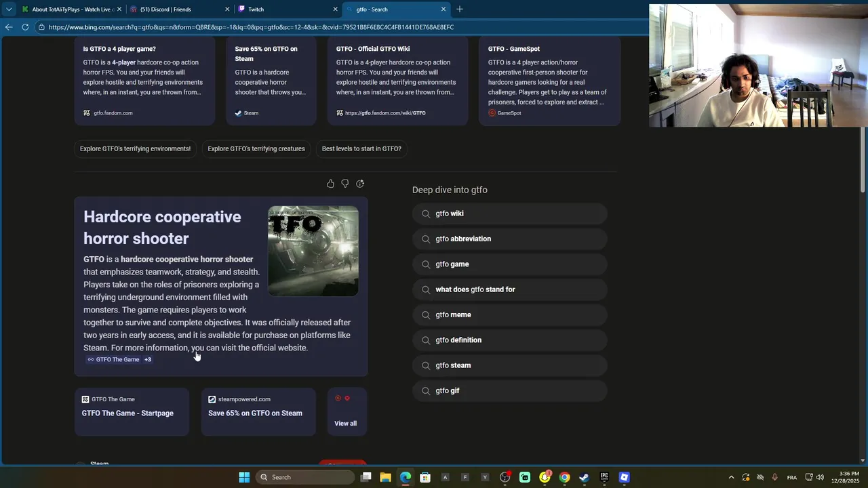
Task: Click the taskbar icon labeled A
Action: tap(446, 477)
